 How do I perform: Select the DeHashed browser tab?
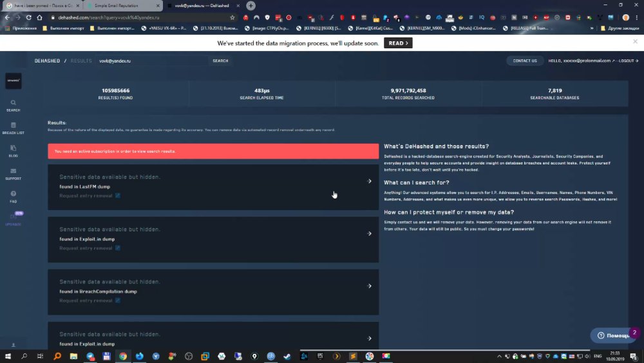point(202,6)
